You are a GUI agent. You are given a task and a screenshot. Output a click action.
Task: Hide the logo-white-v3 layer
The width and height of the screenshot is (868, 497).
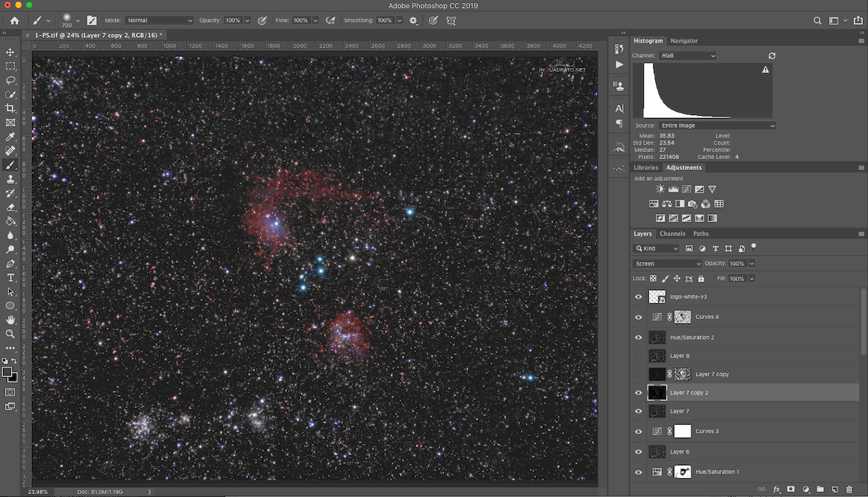click(x=638, y=297)
